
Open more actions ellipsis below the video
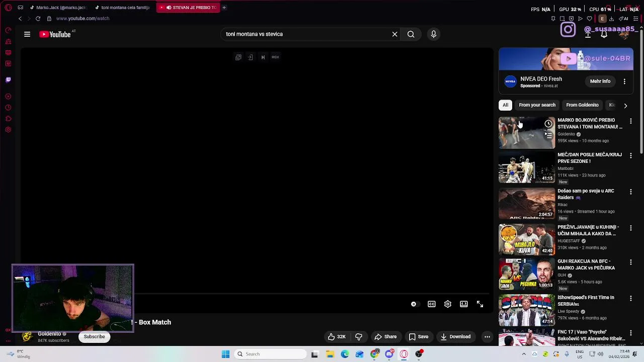tap(487, 337)
